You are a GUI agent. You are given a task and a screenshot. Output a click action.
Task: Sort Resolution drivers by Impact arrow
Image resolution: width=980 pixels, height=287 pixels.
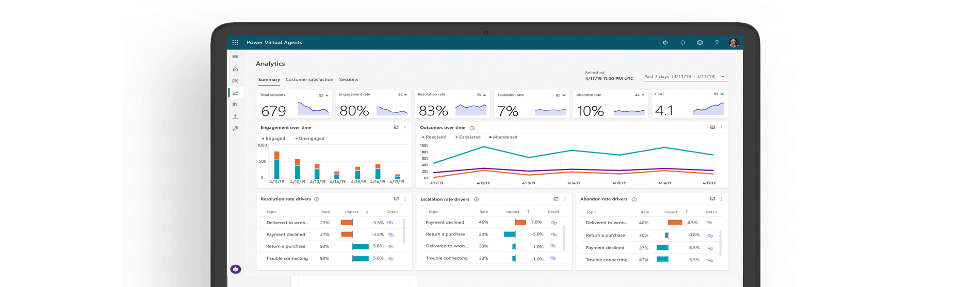point(367,212)
